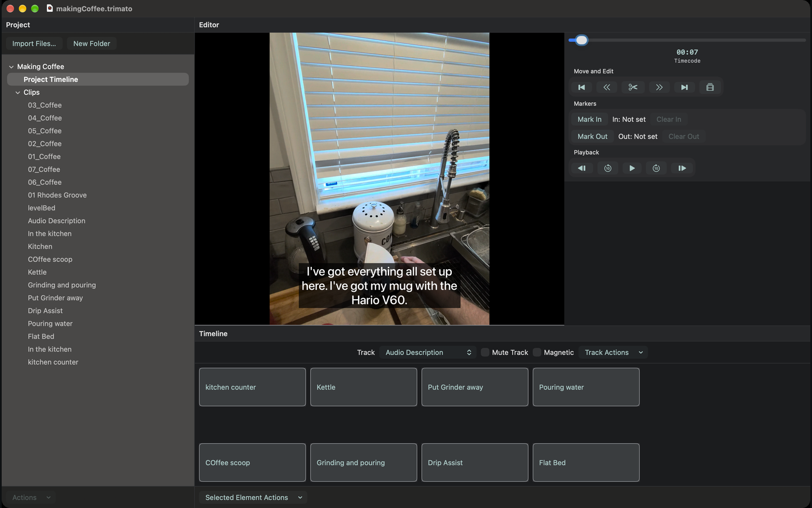Select the Flat Bed timeline block

click(586, 463)
